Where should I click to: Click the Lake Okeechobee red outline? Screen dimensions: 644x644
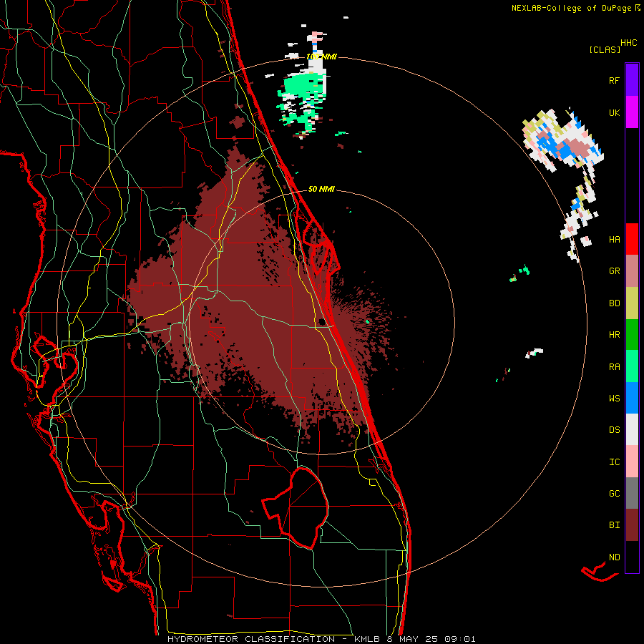pos(296,508)
